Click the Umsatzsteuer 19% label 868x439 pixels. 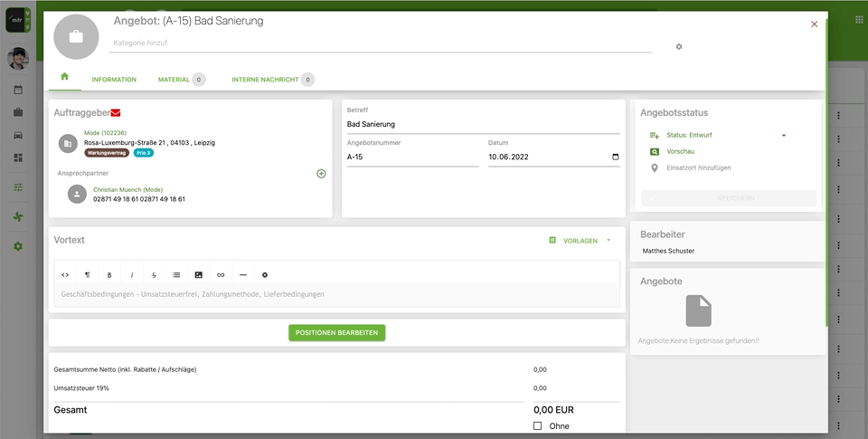pyautogui.click(x=81, y=388)
